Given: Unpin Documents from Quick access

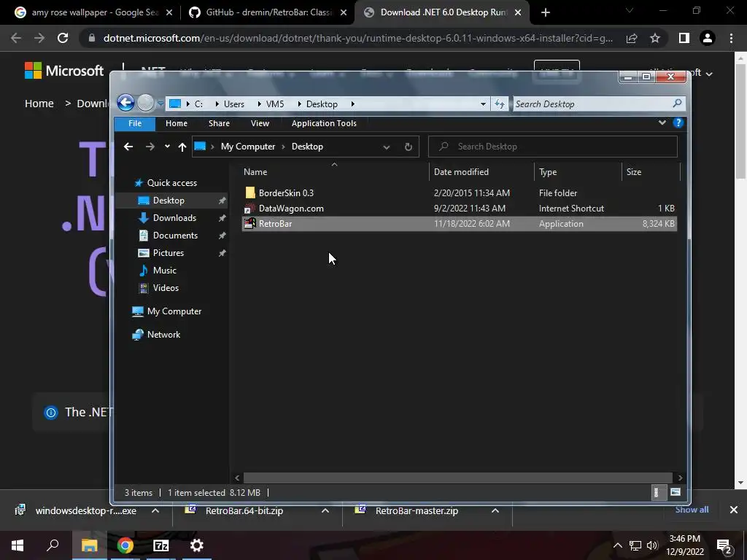Looking at the screenshot, I should pyautogui.click(x=222, y=236).
